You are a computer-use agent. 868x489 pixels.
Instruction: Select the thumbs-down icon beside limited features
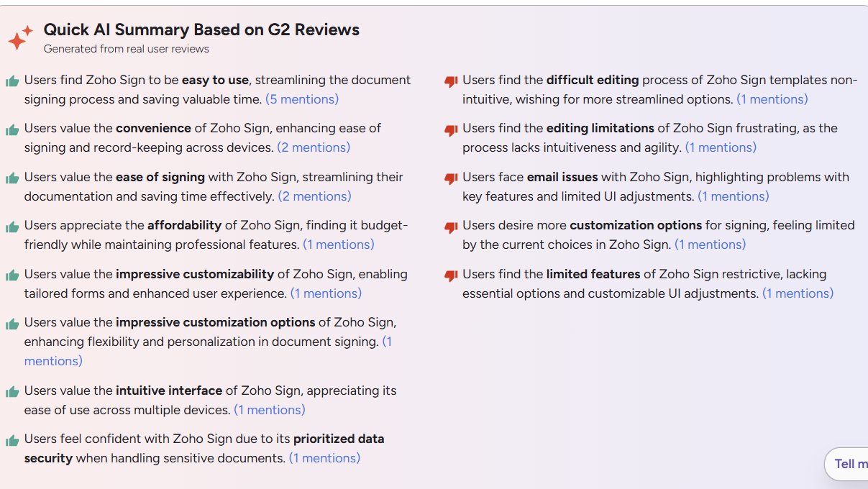pyautogui.click(x=451, y=275)
